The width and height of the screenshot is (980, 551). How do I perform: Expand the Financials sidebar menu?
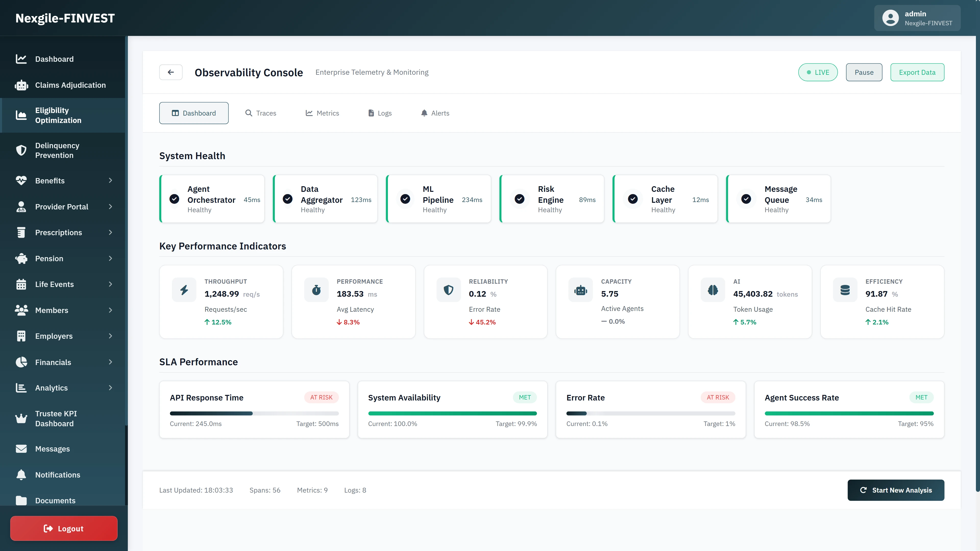pyautogui.click(x=110, y=362)
